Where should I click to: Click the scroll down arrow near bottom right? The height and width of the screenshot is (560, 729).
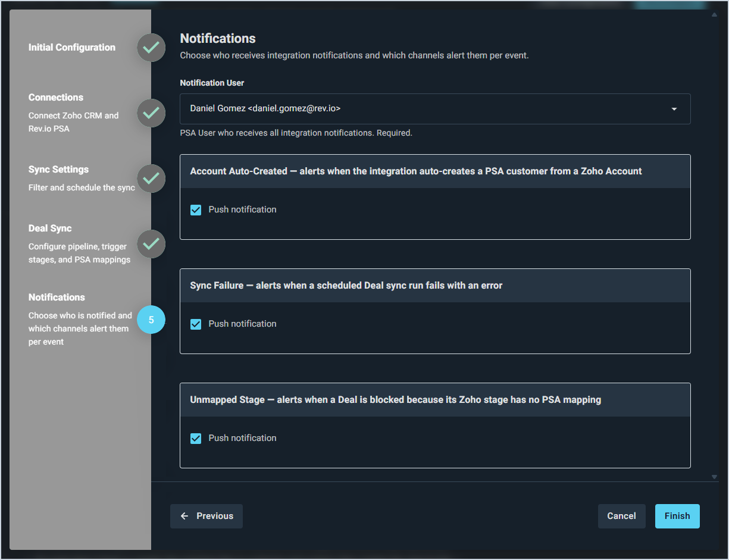pyautogui.click(x=714, y=477)
